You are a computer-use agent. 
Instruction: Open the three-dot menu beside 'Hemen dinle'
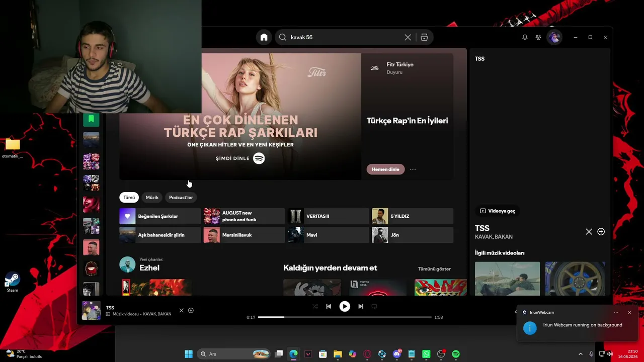pos(413,169)
